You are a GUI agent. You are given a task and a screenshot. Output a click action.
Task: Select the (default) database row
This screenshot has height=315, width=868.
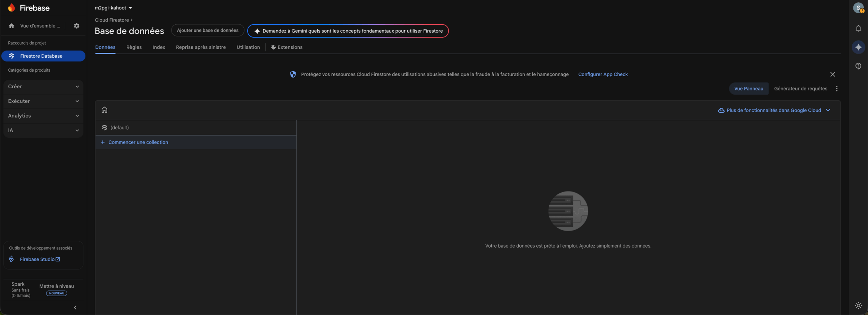pyautogui.click(x=196, y=128)
